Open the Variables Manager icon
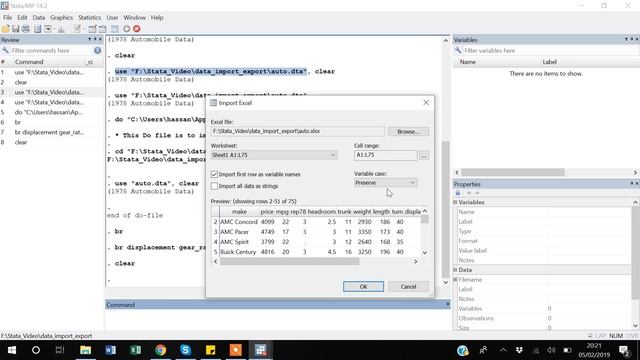Screen dimensions: 640x360 (115, 29)
